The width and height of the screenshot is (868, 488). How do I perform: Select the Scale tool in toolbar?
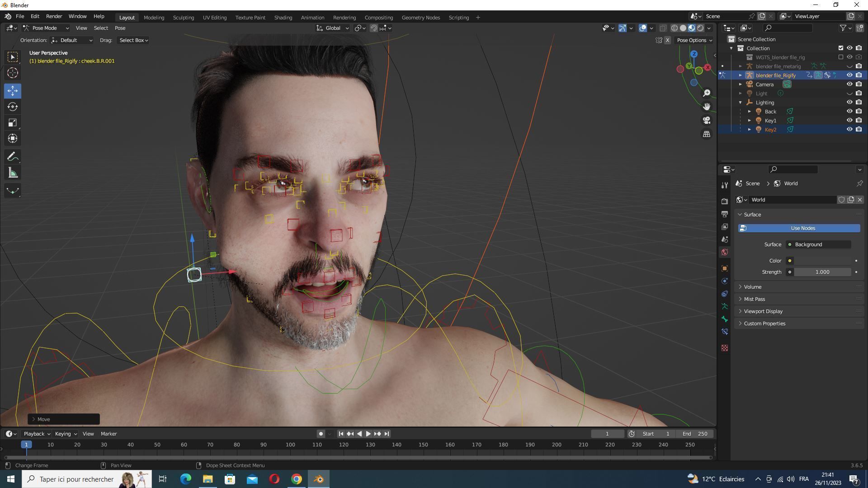(x=13, y=123)
